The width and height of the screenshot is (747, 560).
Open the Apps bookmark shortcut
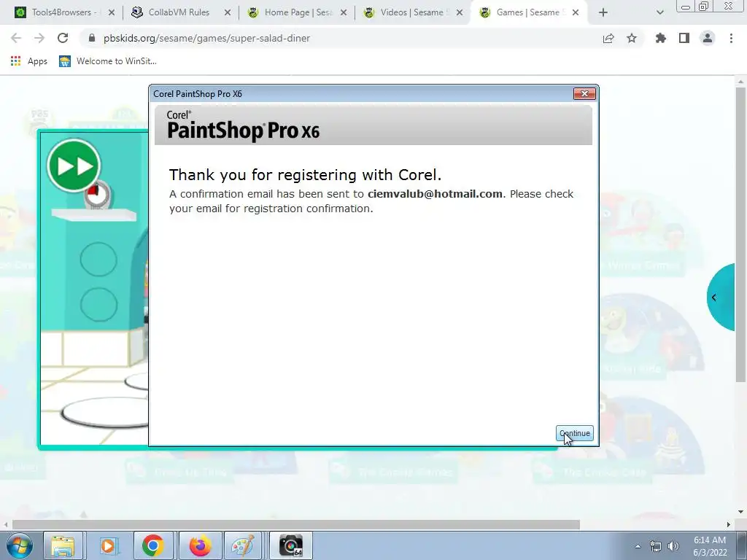pos(29,61)
